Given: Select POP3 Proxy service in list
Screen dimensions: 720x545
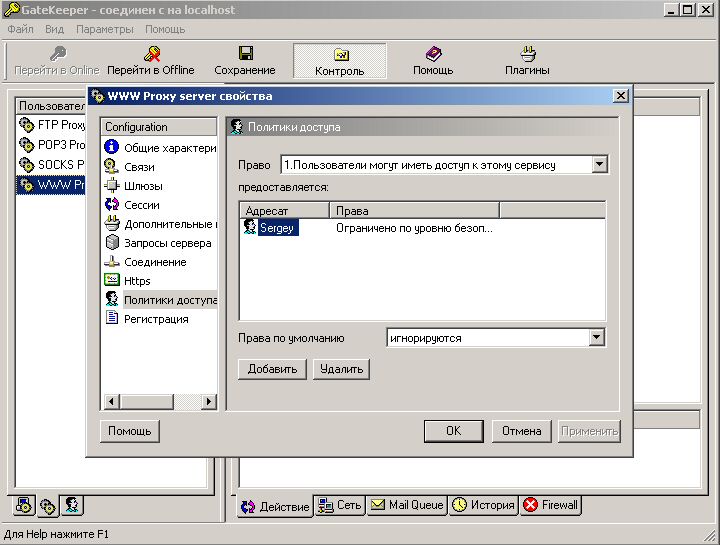Looking at the screenshot, I should pyautogui.click(x=51, y=145).
